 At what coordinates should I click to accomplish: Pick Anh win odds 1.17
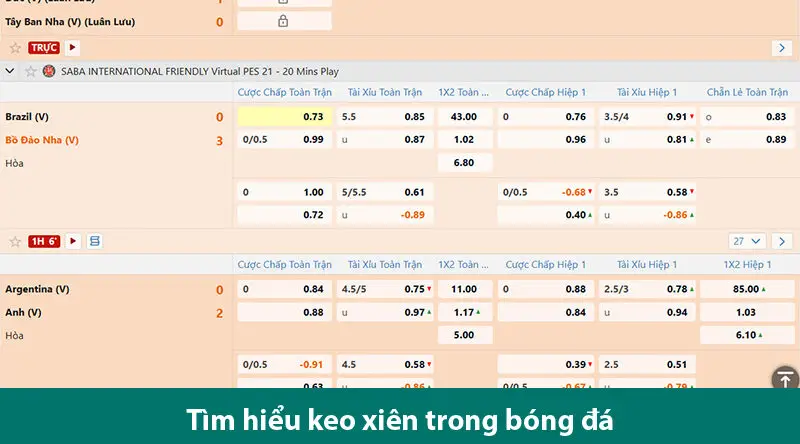pos(464,312)
